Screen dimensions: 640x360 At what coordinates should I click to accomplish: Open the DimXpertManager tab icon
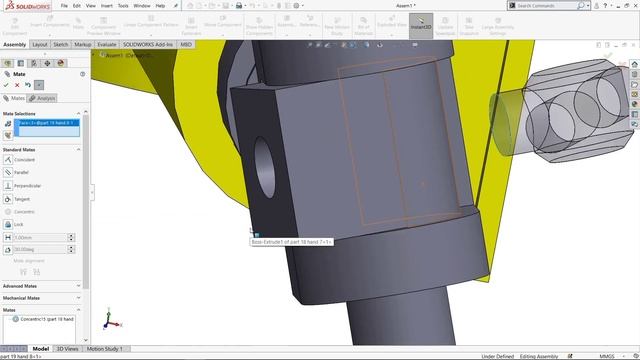click(47, 63)
